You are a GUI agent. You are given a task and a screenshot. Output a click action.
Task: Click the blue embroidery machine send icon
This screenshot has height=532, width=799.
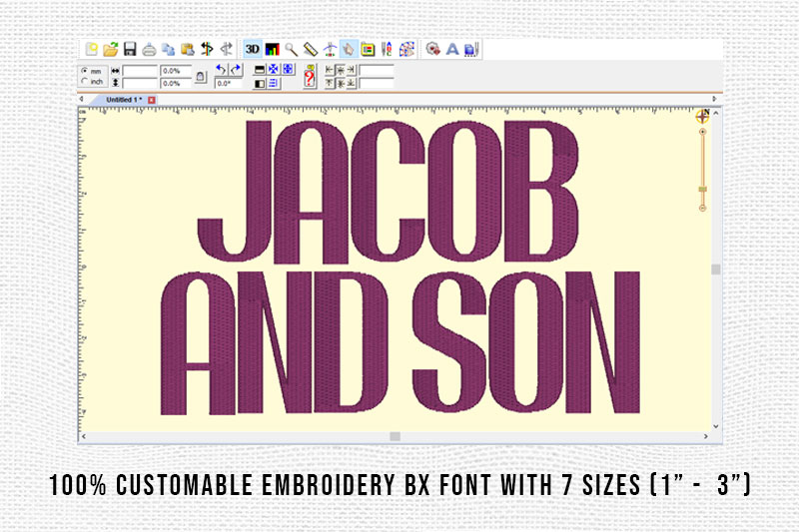click(471, 49)
